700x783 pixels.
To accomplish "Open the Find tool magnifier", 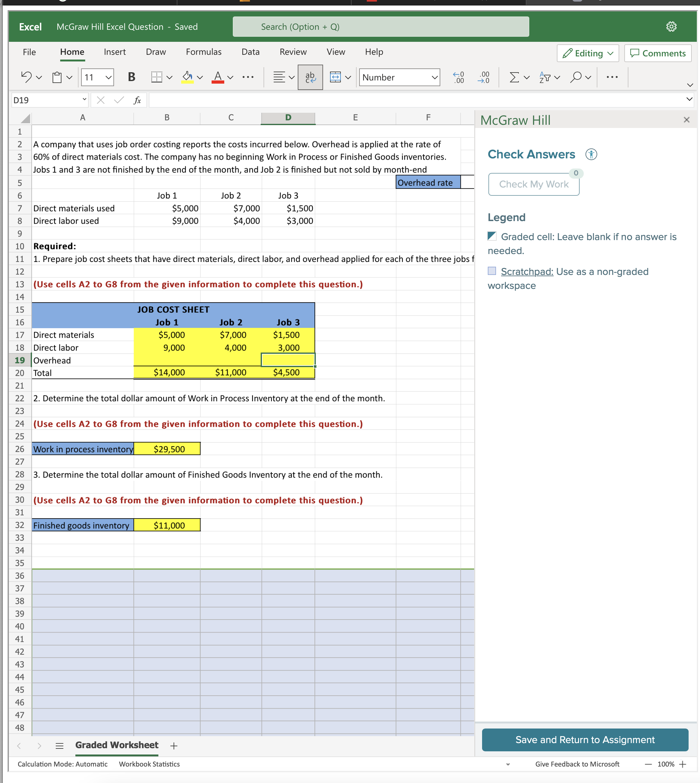I will pos(576,77).
